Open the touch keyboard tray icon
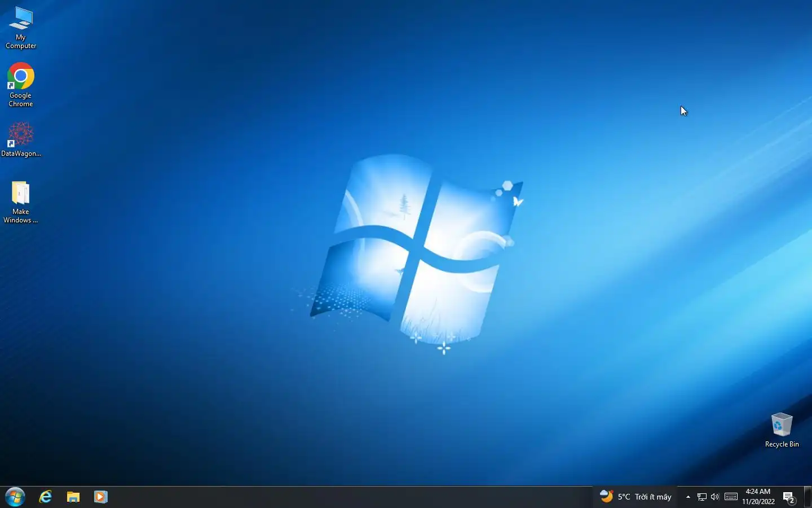Image resolution: width=812 pixels, height=508 pixels. click(x=731, y=497)
